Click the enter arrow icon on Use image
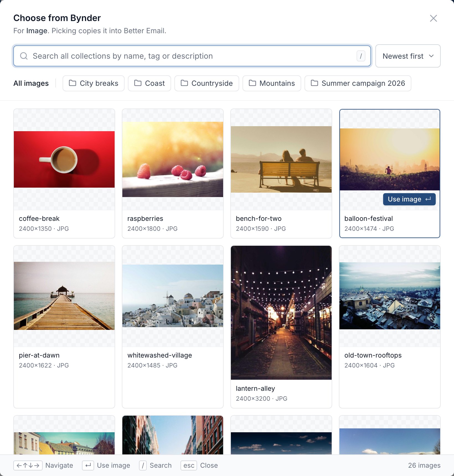 coord(428,199)
